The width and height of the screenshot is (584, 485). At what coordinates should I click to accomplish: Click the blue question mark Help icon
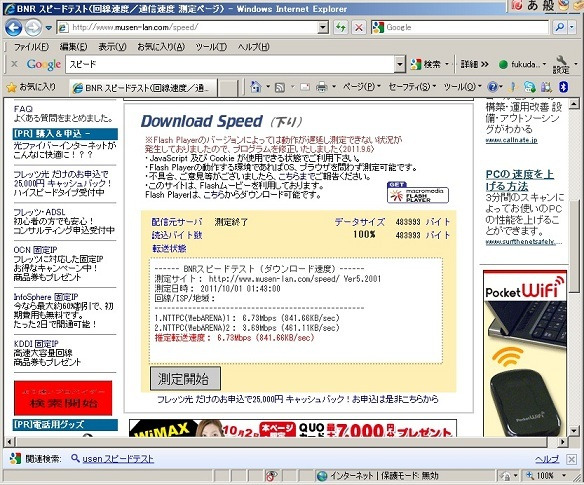[x=492, y=87]
